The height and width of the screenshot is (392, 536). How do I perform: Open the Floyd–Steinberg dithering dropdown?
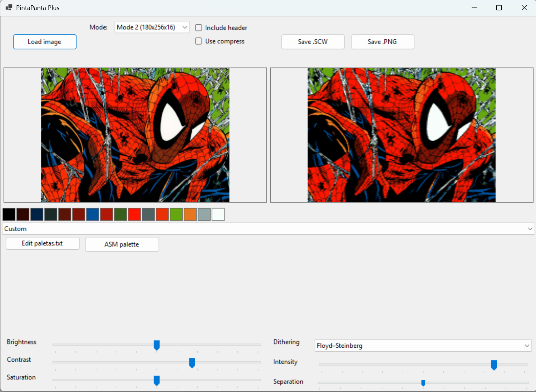[423, 346]
